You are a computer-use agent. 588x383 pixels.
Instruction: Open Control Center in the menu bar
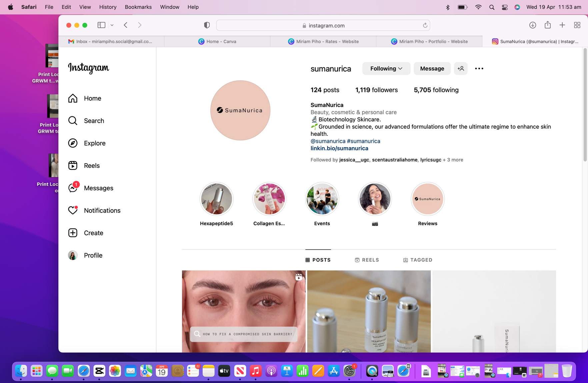click(x=505, y=7)
